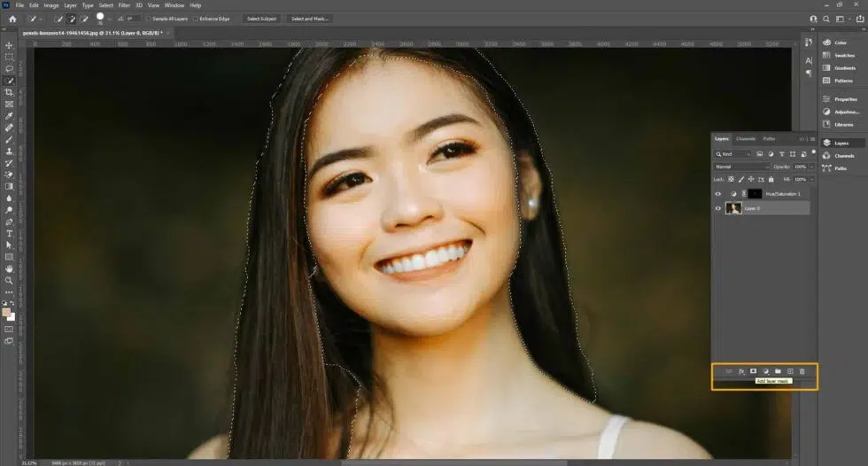
Task: Click the Create new group folder icon
Action: (x=778, y=371)
